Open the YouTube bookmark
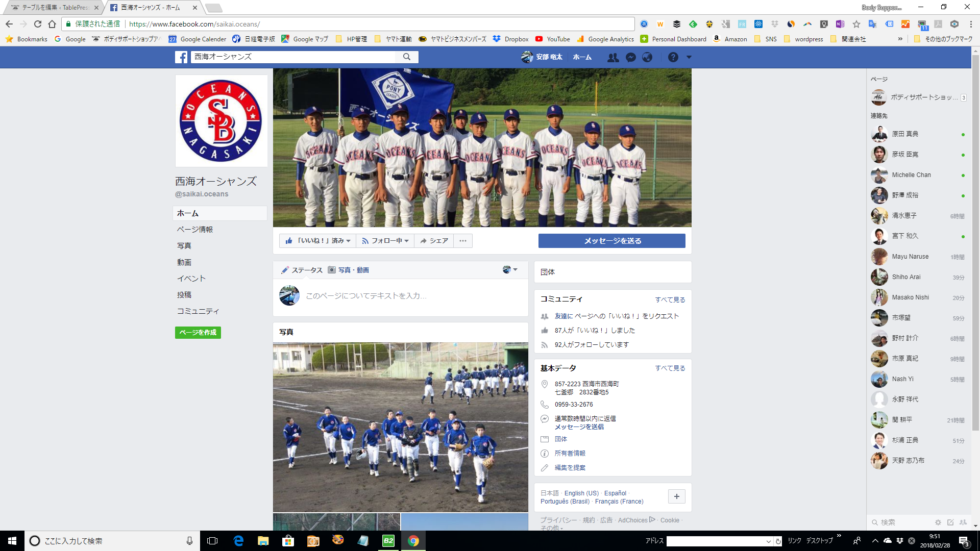 (553, 39)
